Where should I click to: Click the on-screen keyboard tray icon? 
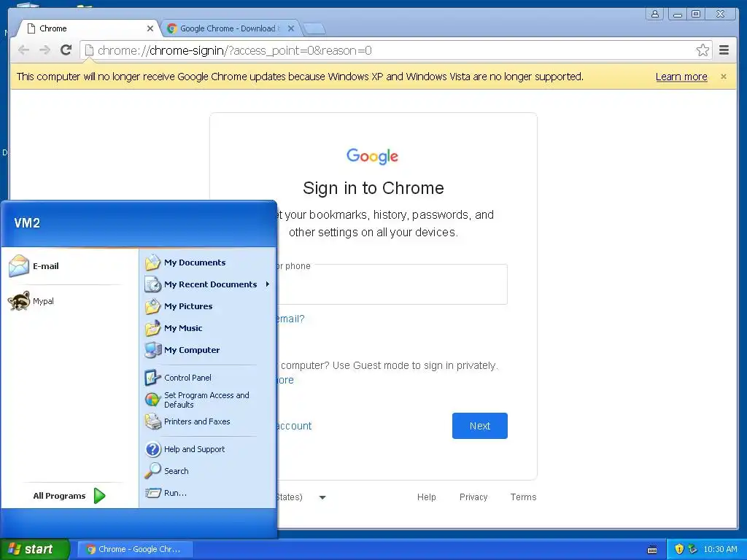tap(652, 550)
